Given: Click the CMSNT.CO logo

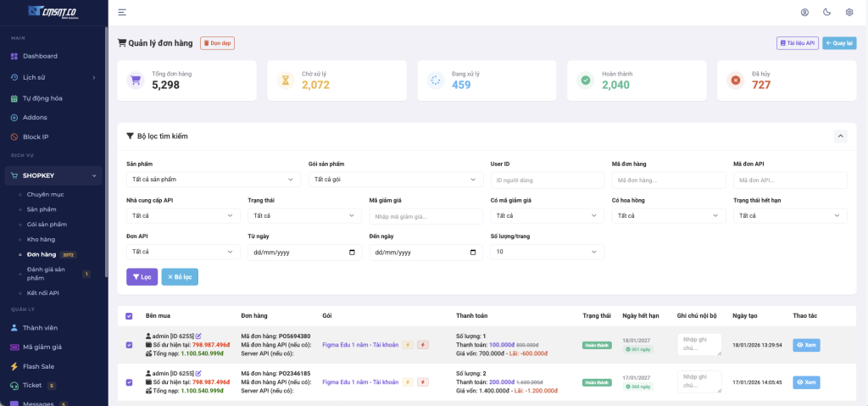Looking at the screenshot, I should pos(52,12).
